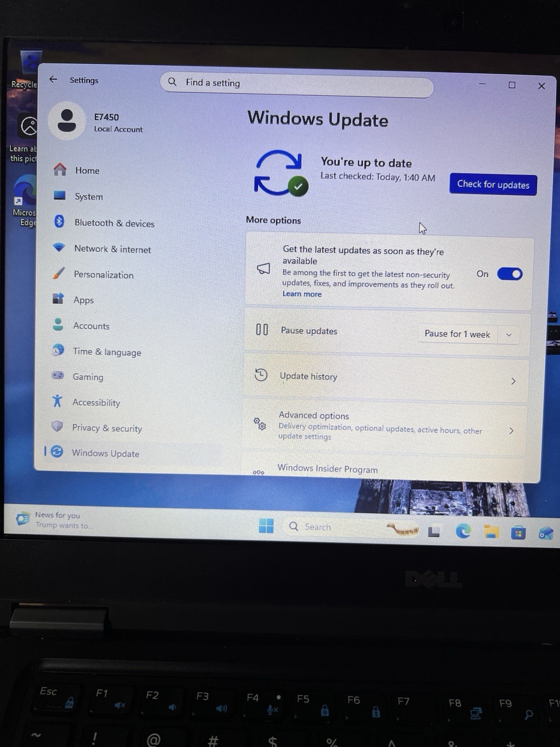560x747 pixels.
Task: Click the E7450 account avatar
Action: pos(67,120)
